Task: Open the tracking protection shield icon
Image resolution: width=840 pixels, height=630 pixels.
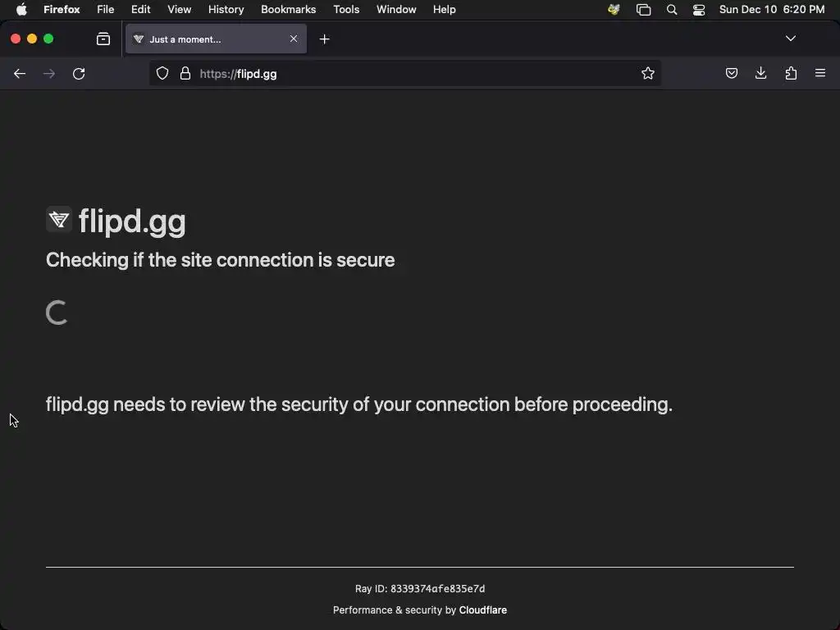Action: (x=162, y=73)
